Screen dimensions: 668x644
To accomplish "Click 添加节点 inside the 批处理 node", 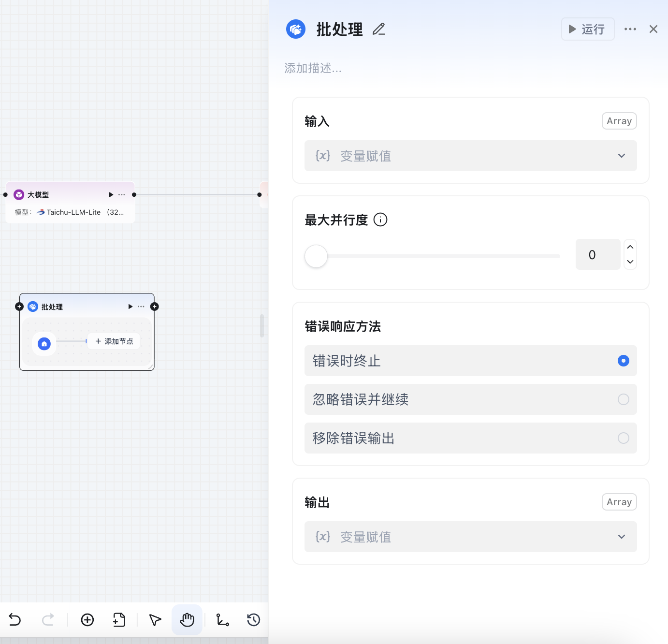I will coord(114,341).
